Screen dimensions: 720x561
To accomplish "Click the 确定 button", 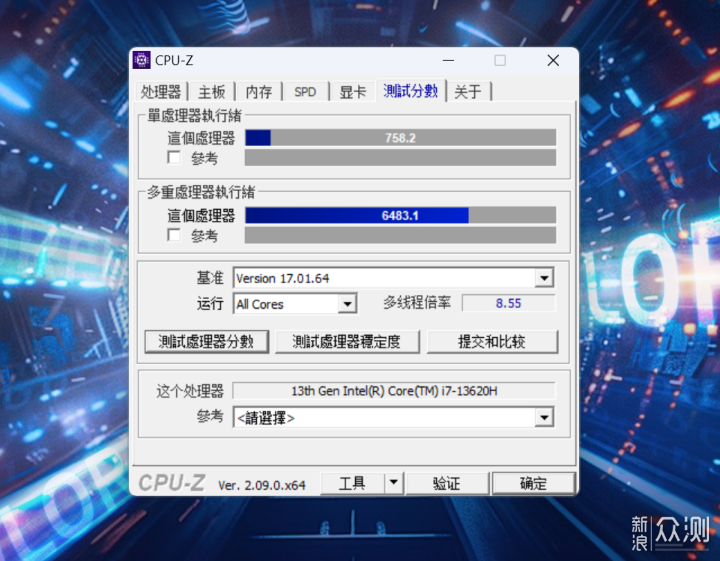I will pos(534,483).
